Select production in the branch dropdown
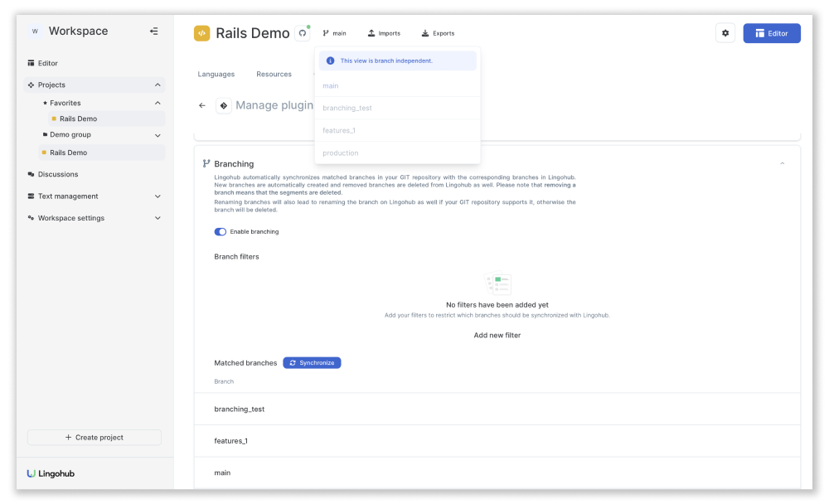This screenshot has height=504, width=829. [x=397, y=153]
